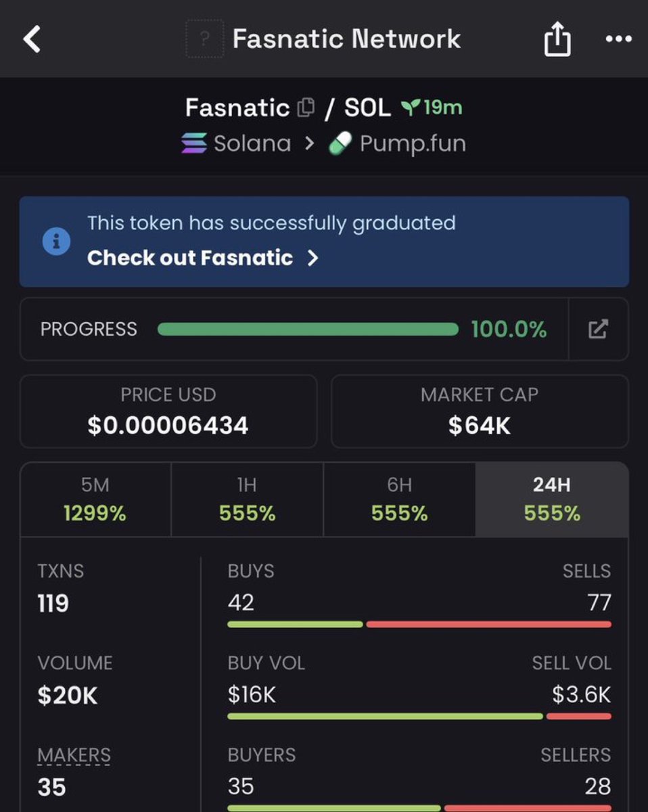Image resolution: width=648 pixels, height=812 pixels.
Task: Copy the Fasnatic token address
Action: tap(306, 108)
